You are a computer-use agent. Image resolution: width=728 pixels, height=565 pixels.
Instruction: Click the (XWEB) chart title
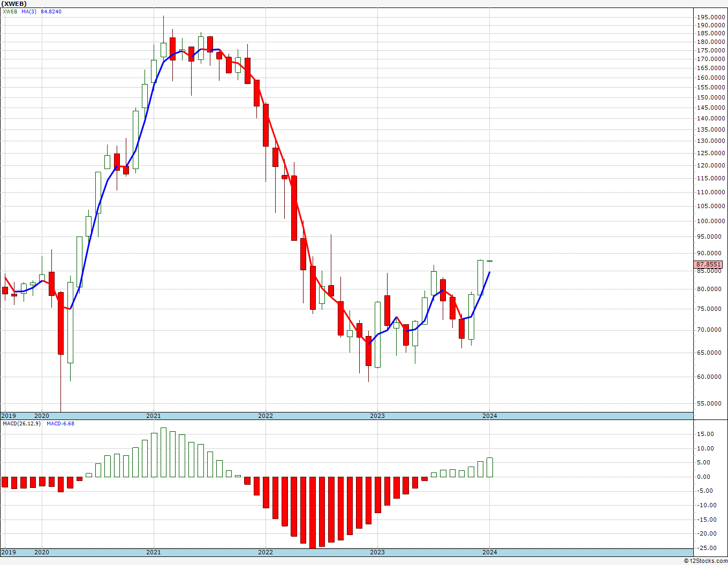[14, 4]
